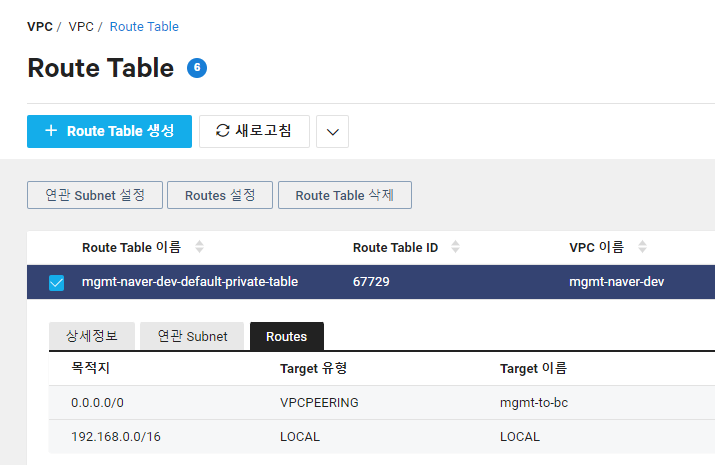The height and width of the screenshot is (465, 715).
Task: Click Route Table ID 67729 cell
Action: click(x=371, y=282)
